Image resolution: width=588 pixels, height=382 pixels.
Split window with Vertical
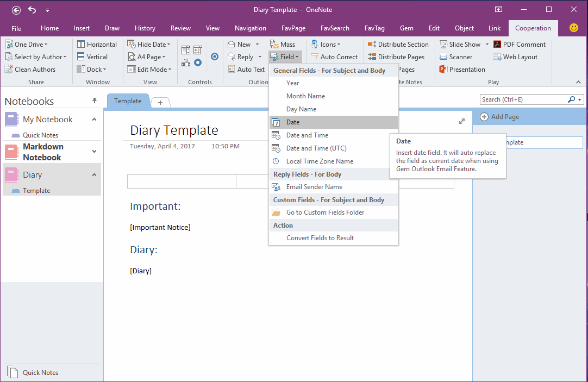(92, 57)
